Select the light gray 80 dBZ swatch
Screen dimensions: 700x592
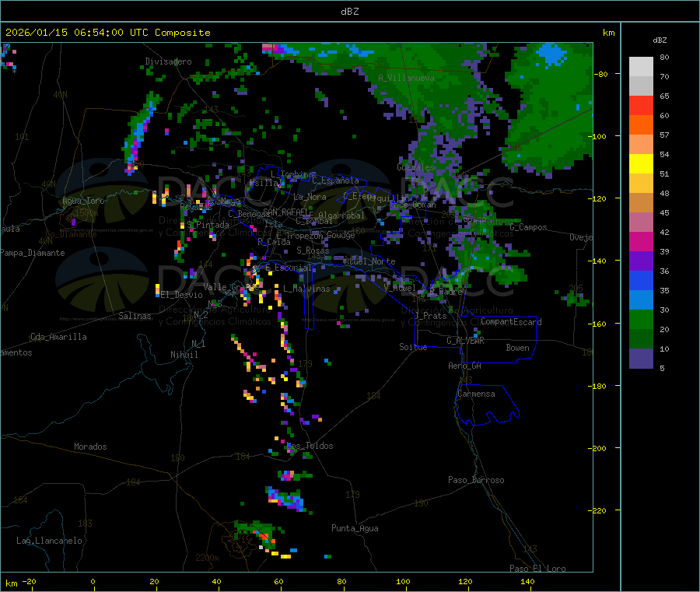(641, 66)
